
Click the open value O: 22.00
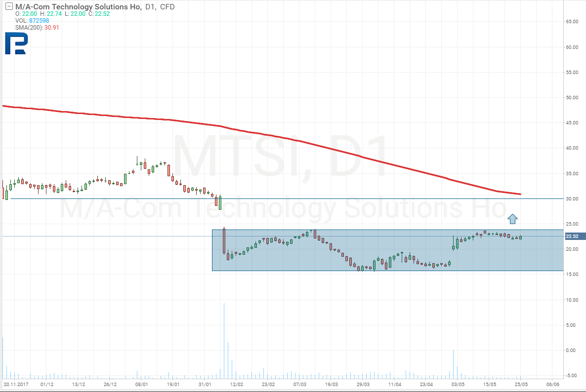(x=26, y=14)
